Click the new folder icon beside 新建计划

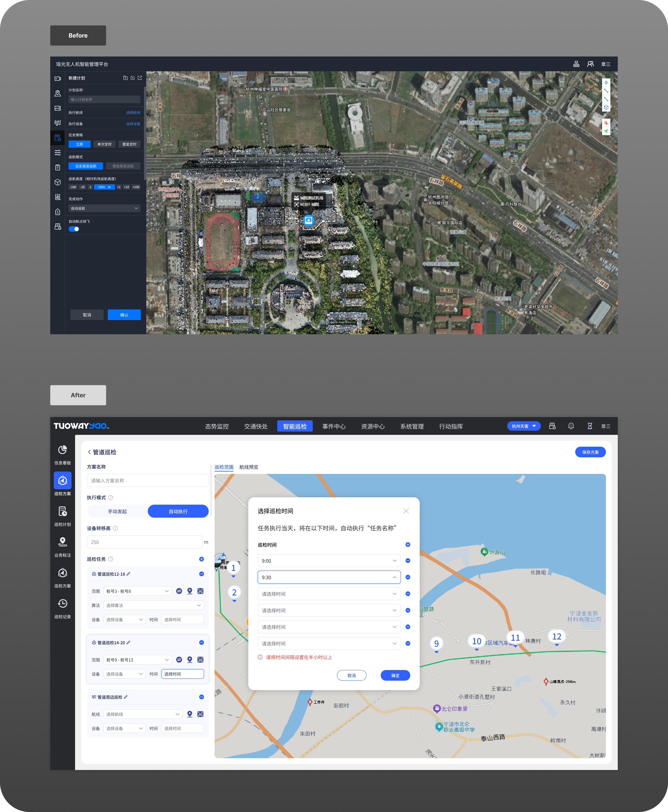pos(125,78)
